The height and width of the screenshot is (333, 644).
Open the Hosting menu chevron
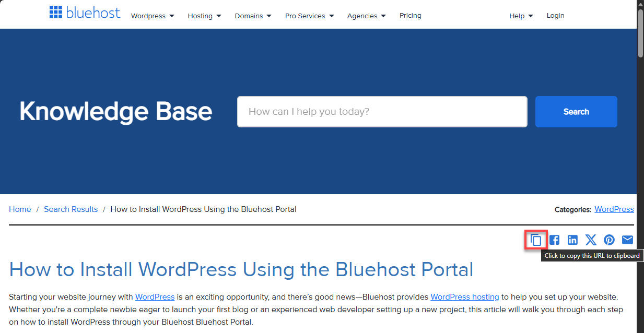pyautogui.click(x=204, y=16)
